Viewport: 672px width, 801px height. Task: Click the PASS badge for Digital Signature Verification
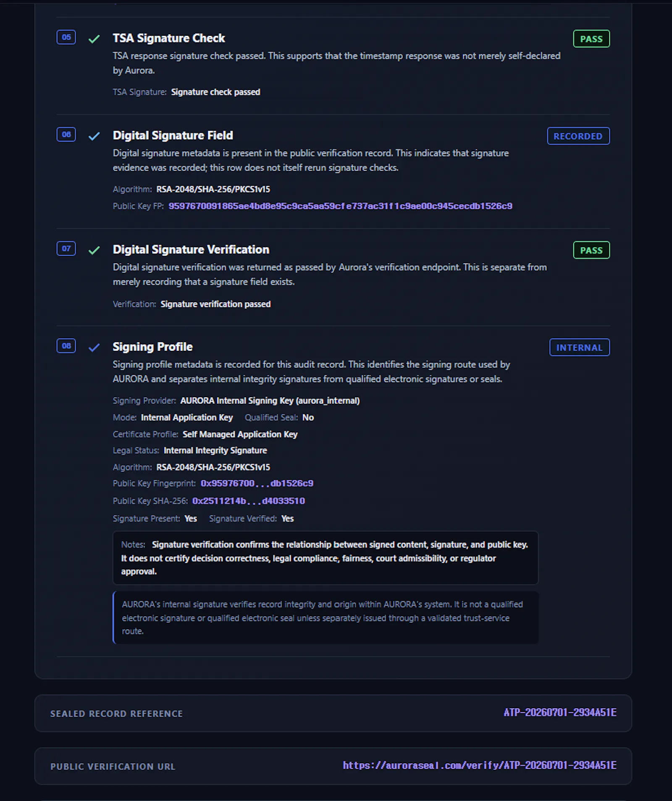click(x=591, y=250)
